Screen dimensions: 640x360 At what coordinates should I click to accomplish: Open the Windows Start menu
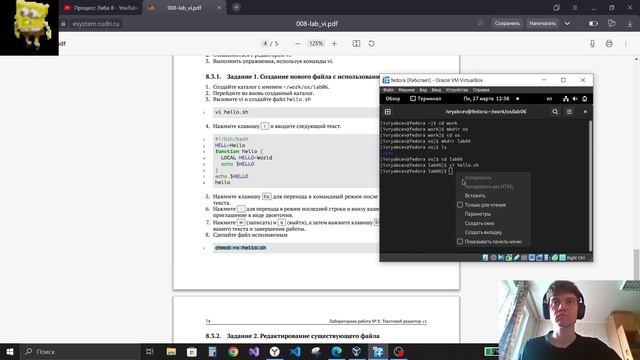coord(10,351)
